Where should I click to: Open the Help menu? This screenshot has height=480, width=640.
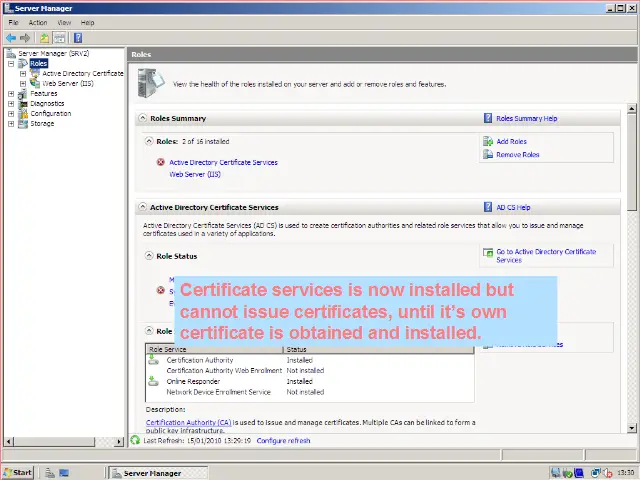(87, 22)
